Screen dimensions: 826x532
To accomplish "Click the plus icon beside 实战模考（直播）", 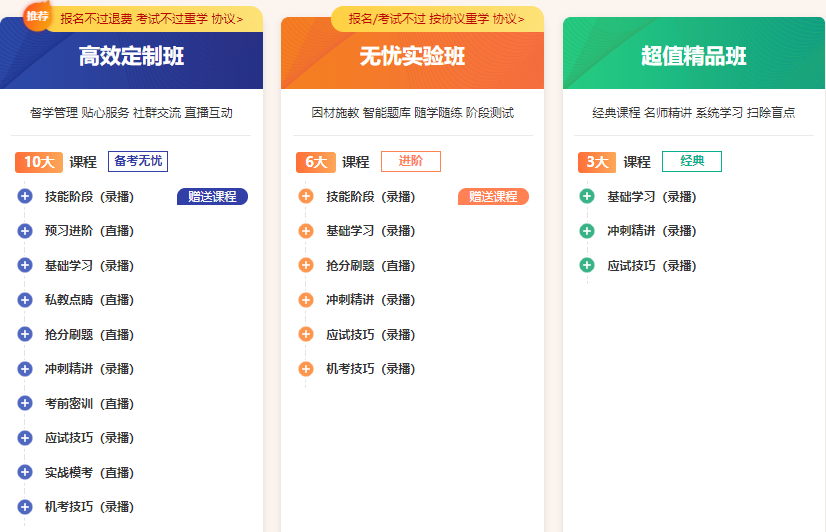I will [x=25, y=472].
